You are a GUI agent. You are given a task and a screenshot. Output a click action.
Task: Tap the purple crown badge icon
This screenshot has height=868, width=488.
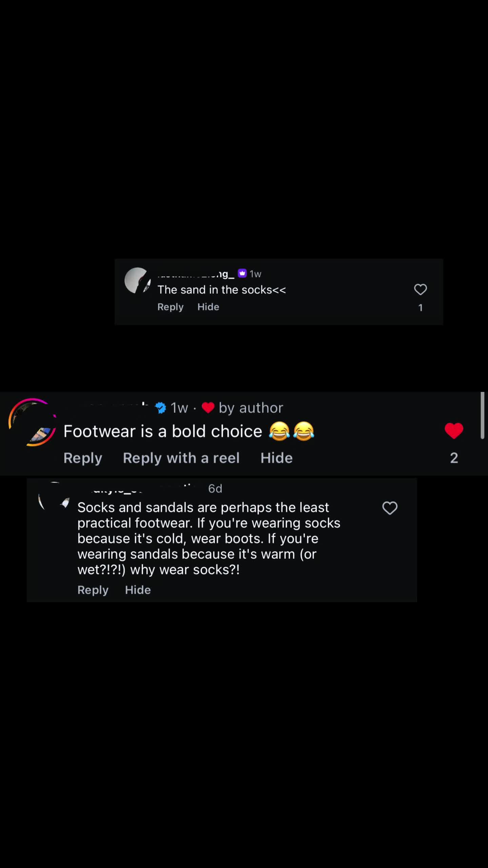pos(242,273)
